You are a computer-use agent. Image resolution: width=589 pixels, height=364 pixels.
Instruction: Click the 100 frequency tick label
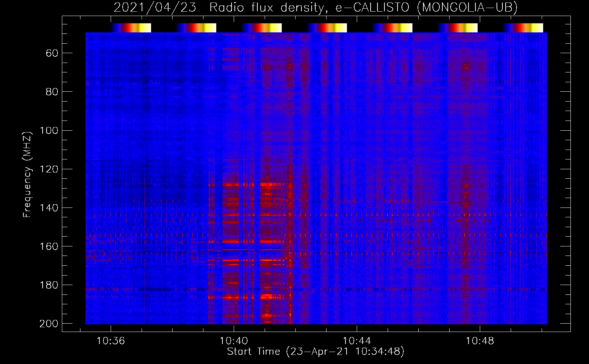point(49,131)
